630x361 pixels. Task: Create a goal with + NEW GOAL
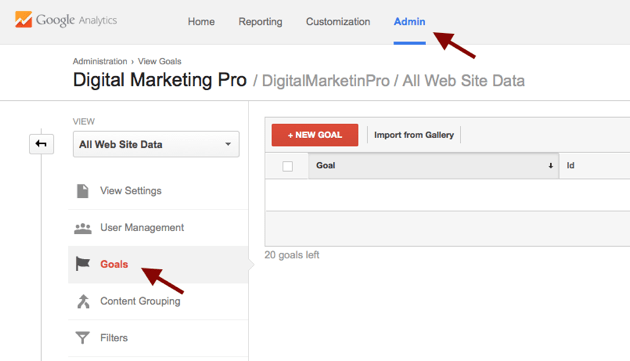315,135
